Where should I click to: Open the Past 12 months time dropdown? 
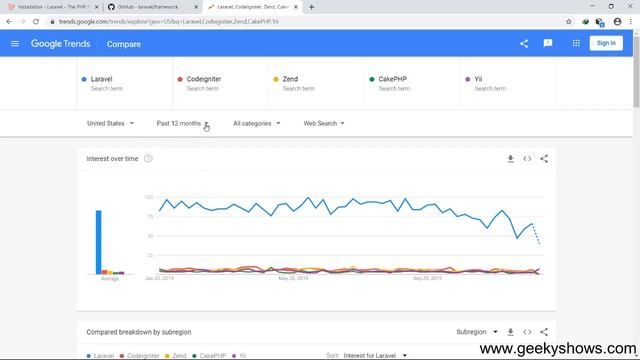[182, 123]
